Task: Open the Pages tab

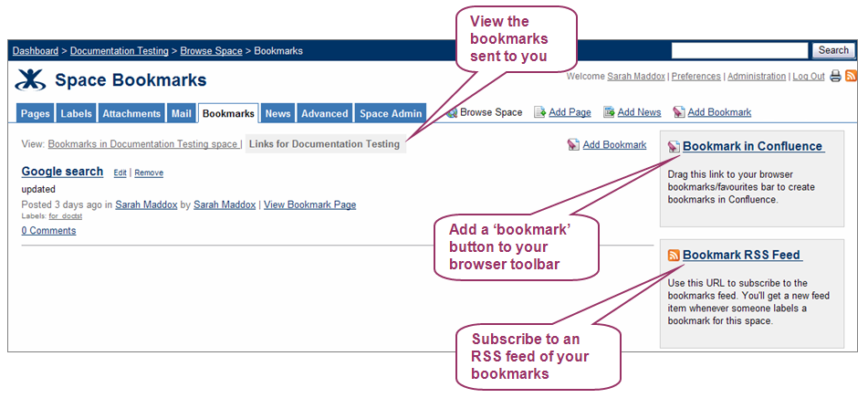Action: tap(36, 113)
